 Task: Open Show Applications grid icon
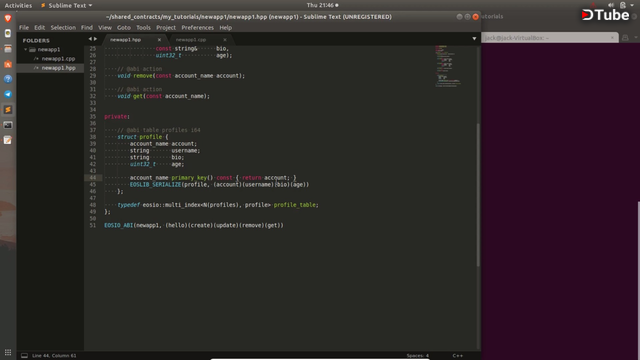(x=8, y=352)
